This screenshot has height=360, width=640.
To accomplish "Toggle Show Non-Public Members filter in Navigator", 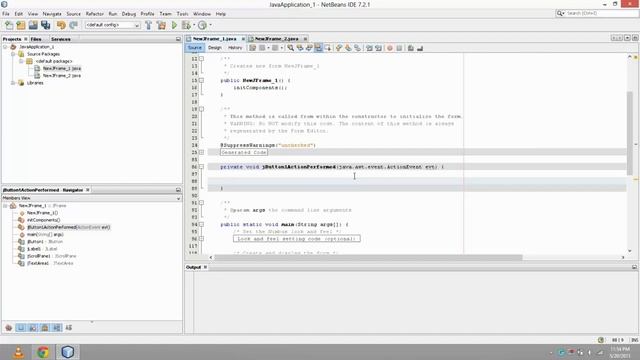I will pyautogui.click(x=45, y=328).
